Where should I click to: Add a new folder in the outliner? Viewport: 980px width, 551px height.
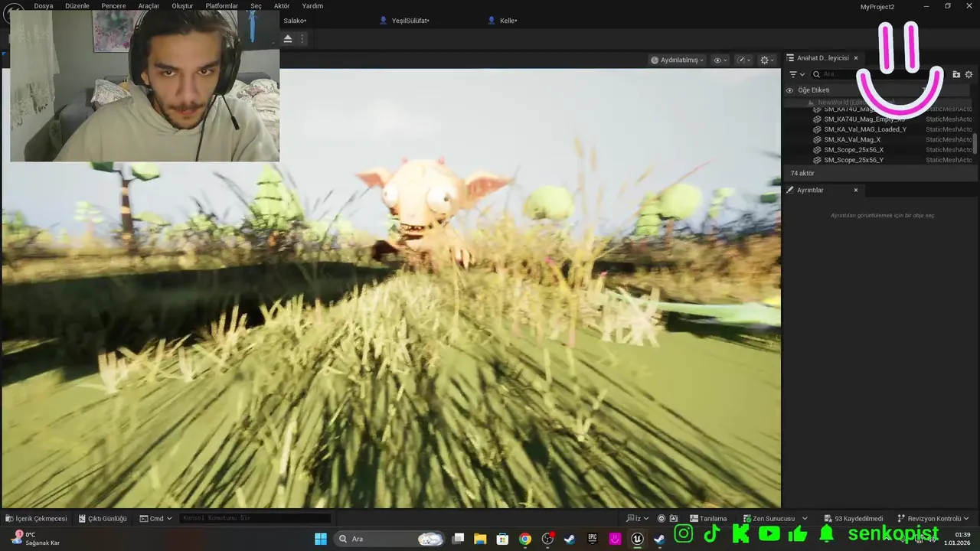coord(956,74)
